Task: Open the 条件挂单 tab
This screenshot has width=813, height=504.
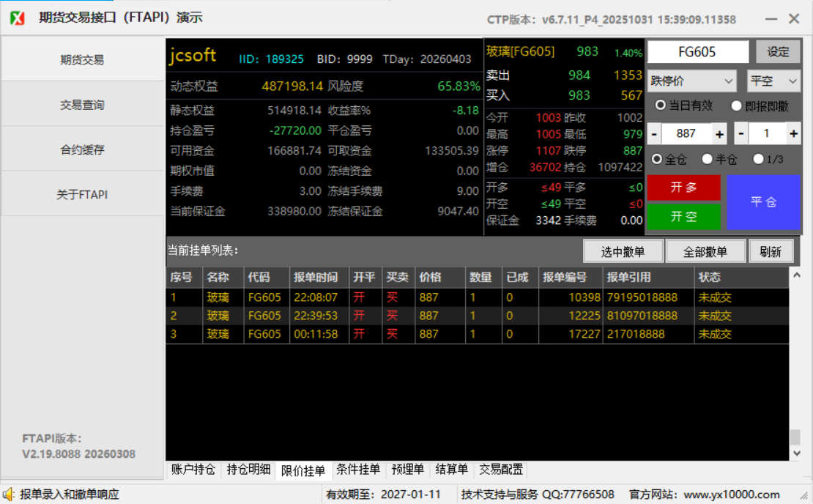Action: (x=358, y=470)
